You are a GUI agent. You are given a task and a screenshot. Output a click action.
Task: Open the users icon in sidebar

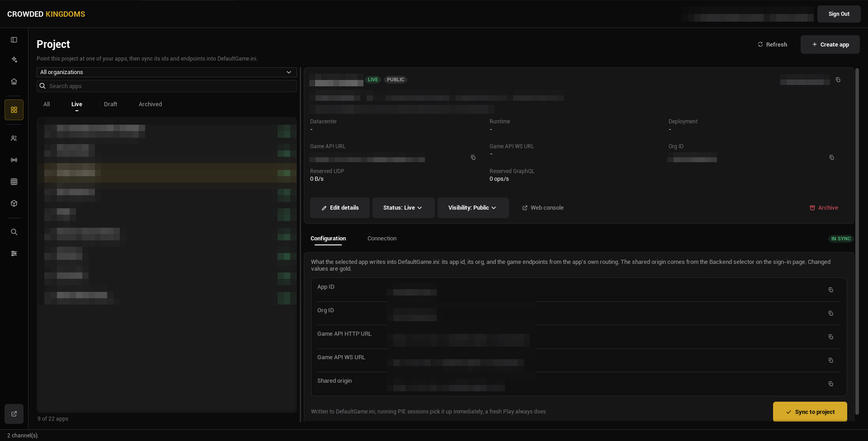coord(14,138)
